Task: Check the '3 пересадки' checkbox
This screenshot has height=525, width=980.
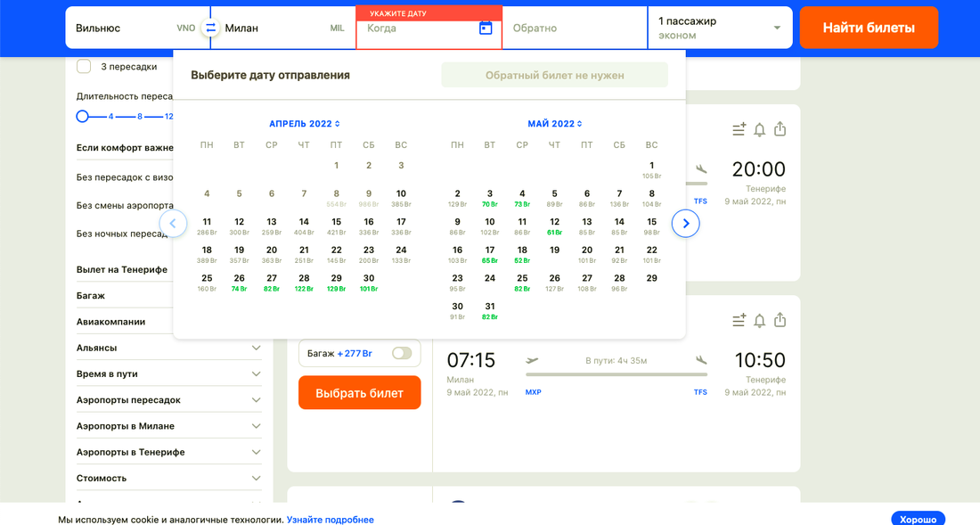Action: pos(84,66)
